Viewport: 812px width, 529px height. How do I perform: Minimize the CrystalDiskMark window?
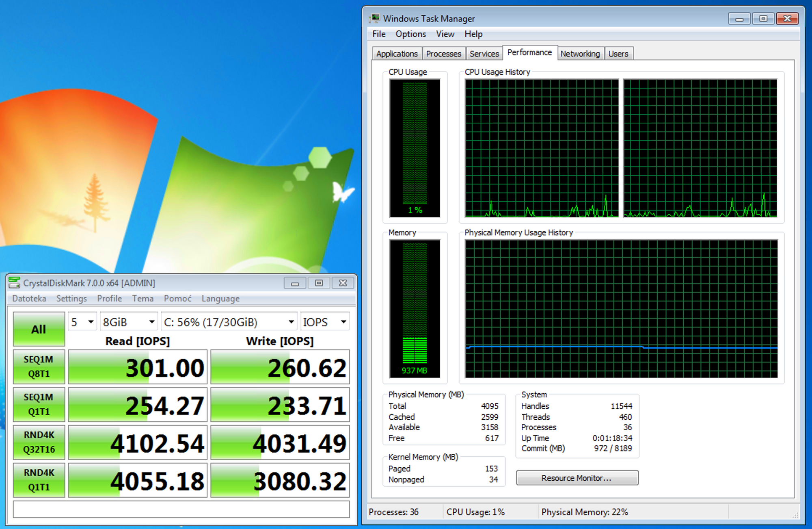coord(295,283)
